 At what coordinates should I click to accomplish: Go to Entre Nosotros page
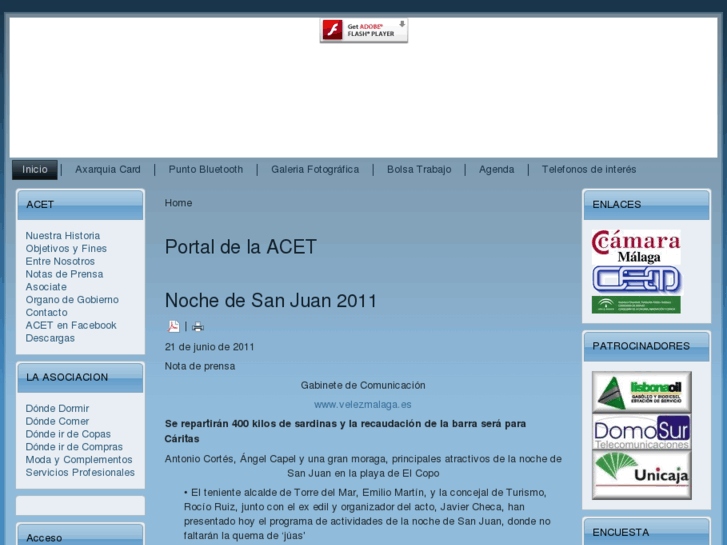[60, 262]
